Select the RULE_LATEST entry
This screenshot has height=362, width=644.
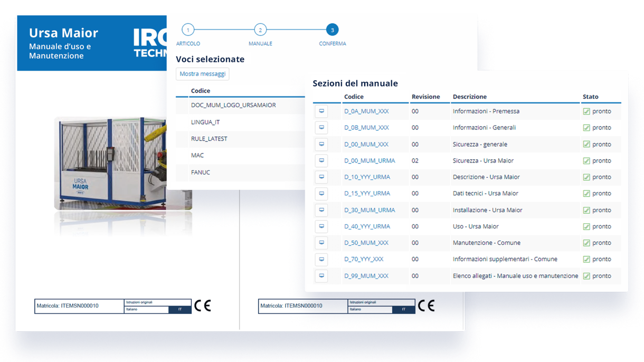tap(209, 139)
